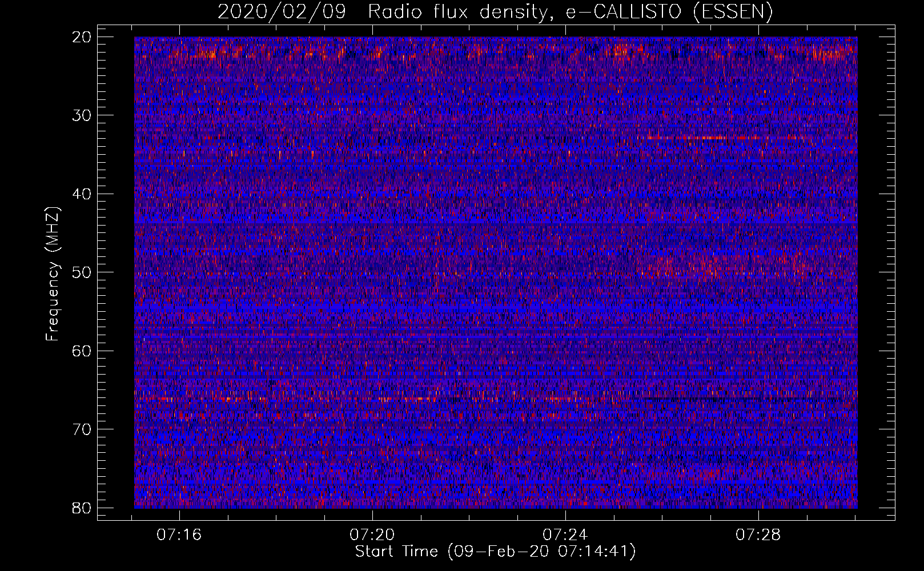This screenshot has width=924, height=571.
Task: Click the 70 MHz frequency tick label
Action: [82, 429]
